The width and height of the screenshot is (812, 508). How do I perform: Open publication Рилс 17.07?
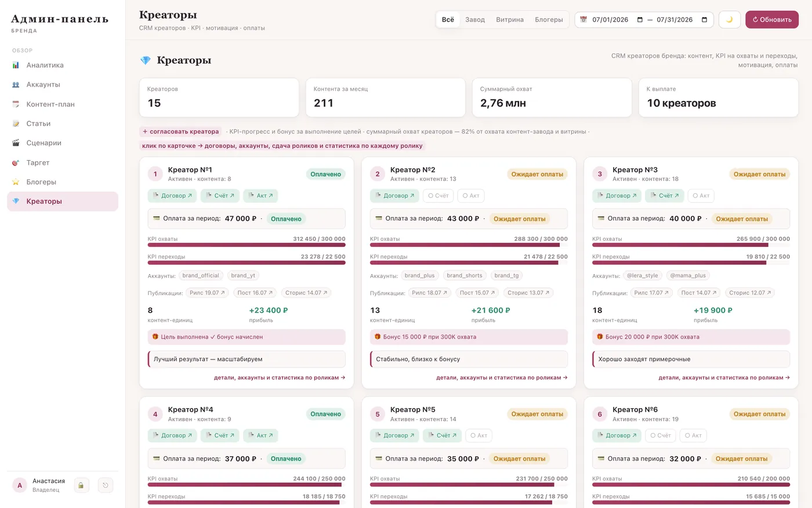click(x=652, y=293)
